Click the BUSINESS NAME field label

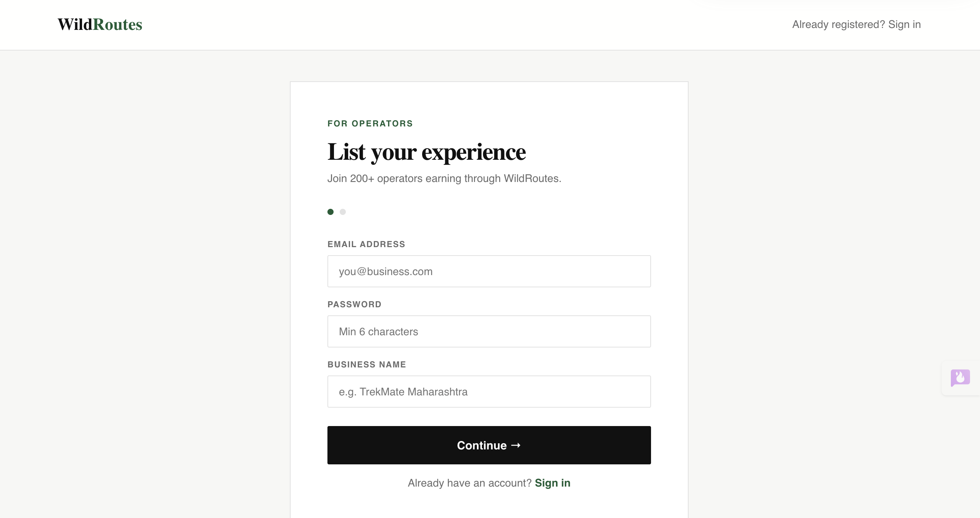coord(367,364)
